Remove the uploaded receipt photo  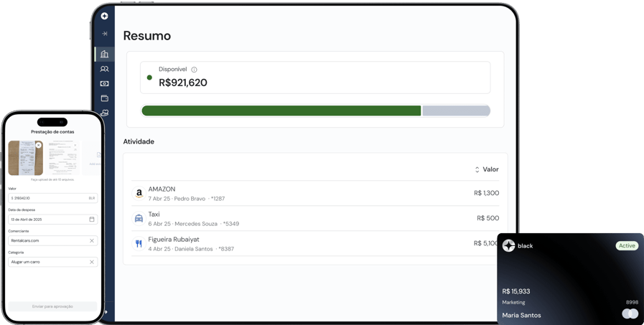point(39,145)
